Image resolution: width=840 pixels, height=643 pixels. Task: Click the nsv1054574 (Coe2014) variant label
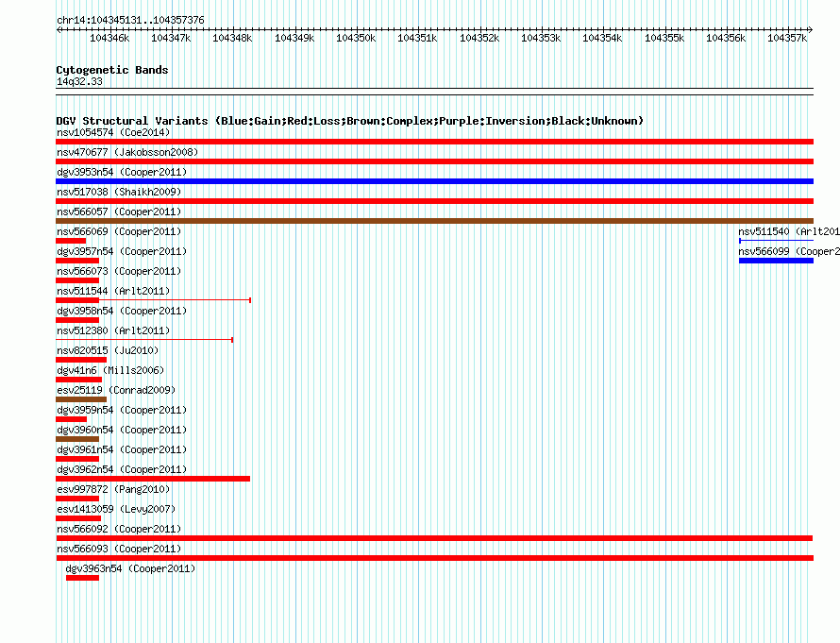click(x=113, y=132)
